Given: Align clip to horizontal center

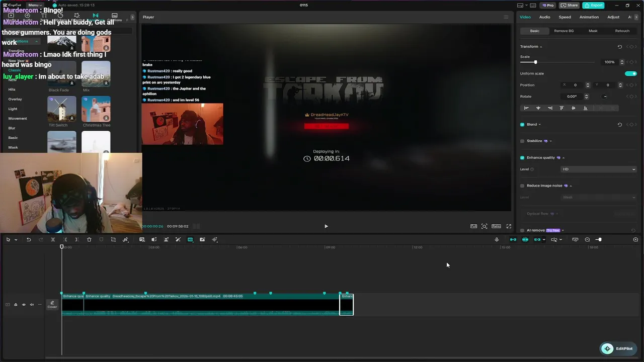Looking at the screenshot, I should tap(538, 108).
